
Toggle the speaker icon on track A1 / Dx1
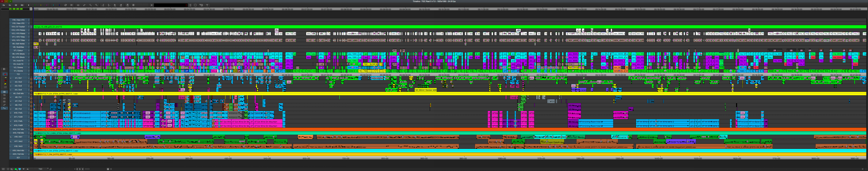coord(10,78)
